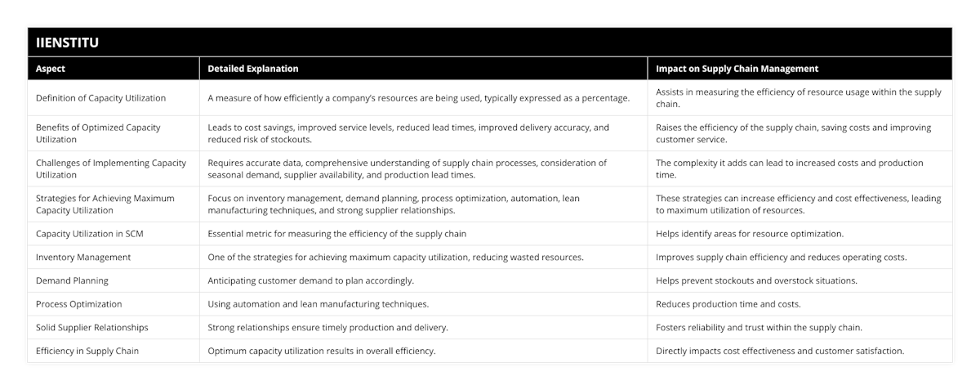Select the Demand Planning row label
This screenshot has width=980, height=390.
[72, 280]
